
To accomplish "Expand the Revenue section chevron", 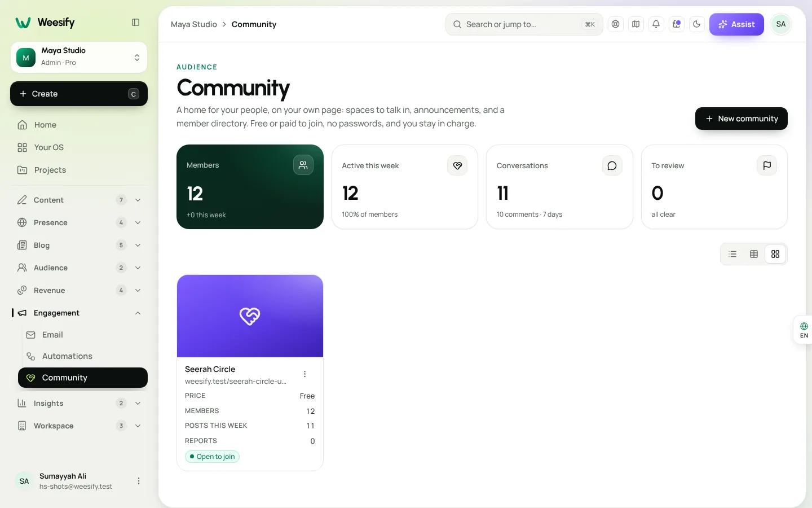I will tap(138, 290).
